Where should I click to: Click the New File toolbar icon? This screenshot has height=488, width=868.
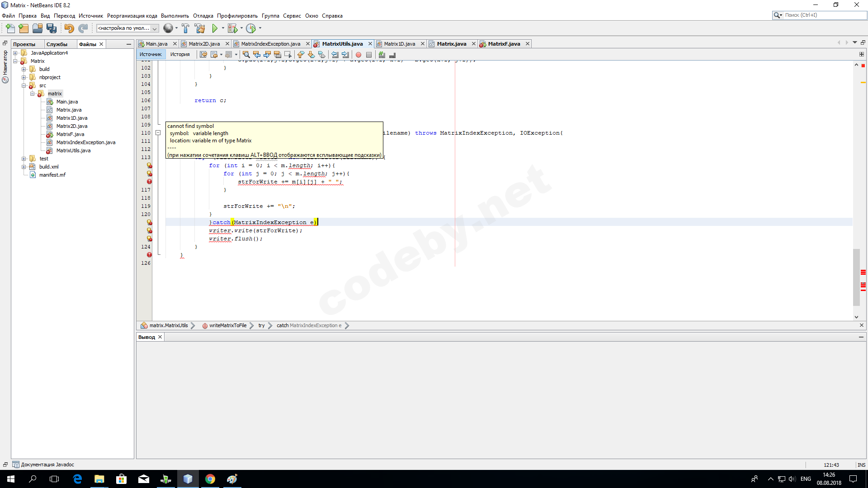click(10, 28)
